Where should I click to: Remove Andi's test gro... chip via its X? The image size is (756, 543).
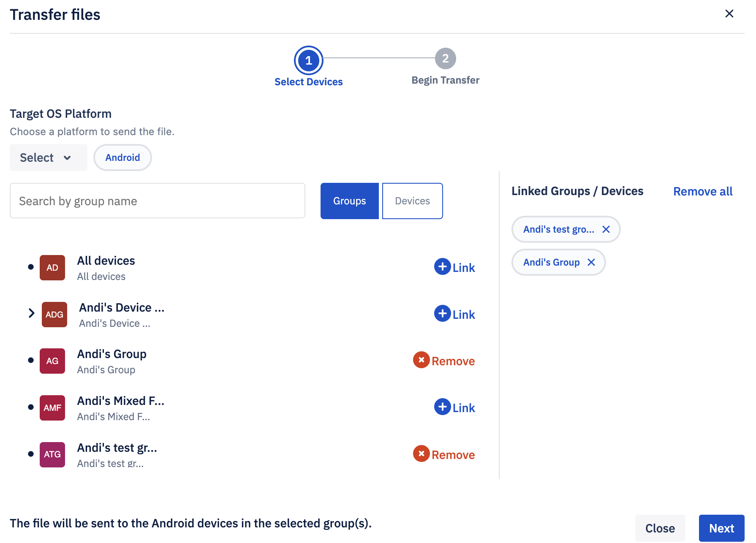pyautogui.click(x=606, y=229)
